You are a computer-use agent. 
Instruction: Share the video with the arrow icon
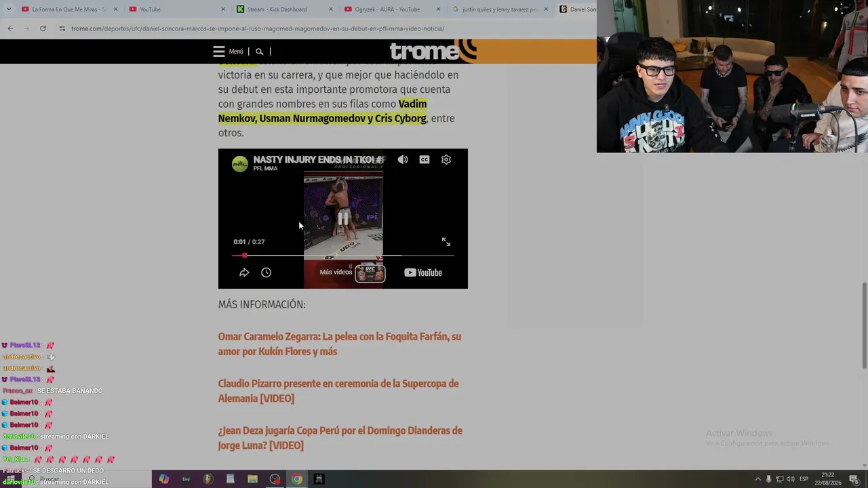tap(244, 272)
